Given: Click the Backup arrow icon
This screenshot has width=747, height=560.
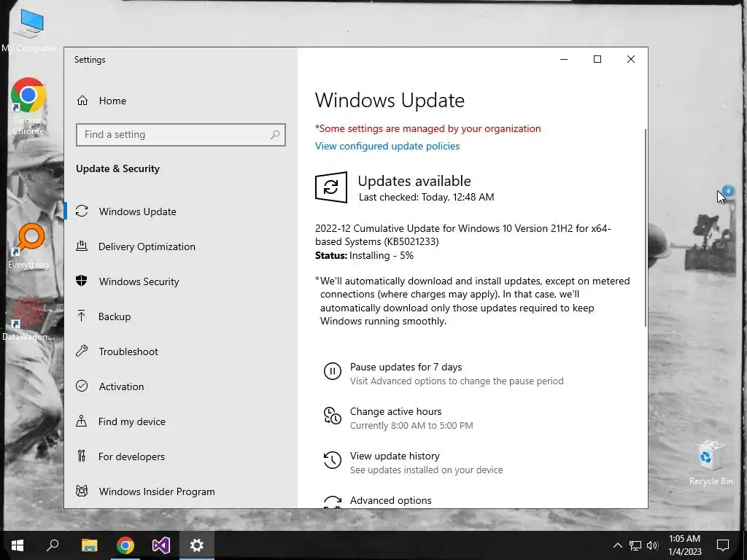Looking at the screenshot, I should pos(82,316).
